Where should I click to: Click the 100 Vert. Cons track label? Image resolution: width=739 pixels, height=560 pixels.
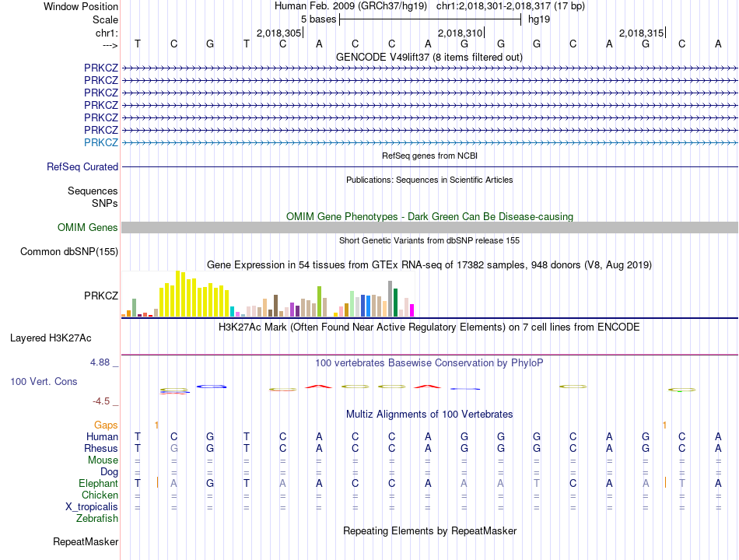44,381
